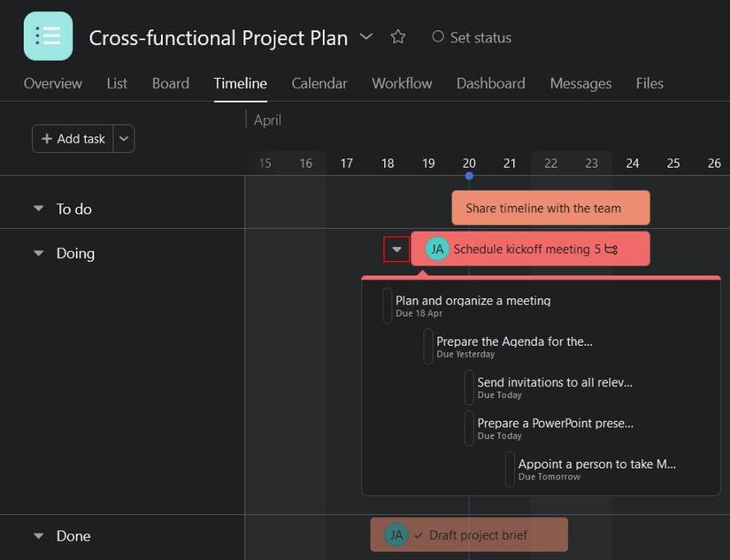Complete Plan and organize a meeting subtask

pyautogui.click(x=387, y=305)
